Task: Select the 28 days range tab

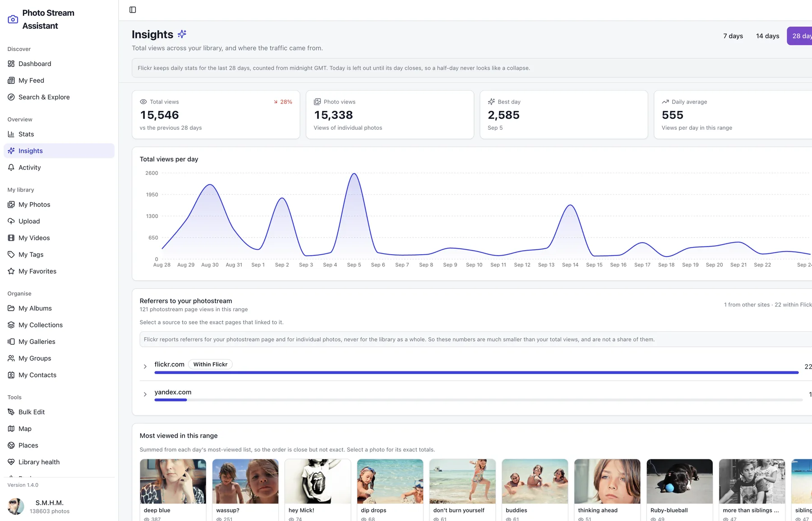Action: point(800,36)
